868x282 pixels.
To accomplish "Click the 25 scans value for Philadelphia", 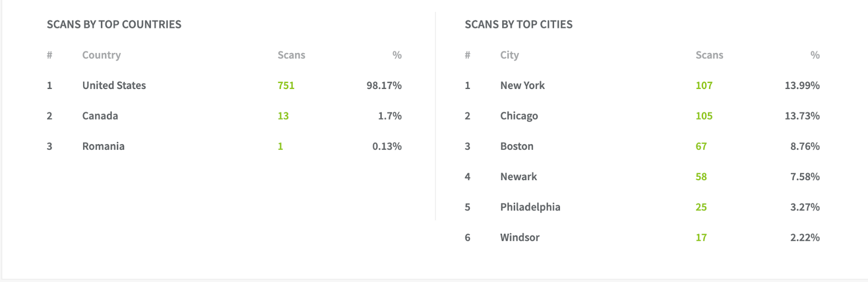I will click(701, 207).
